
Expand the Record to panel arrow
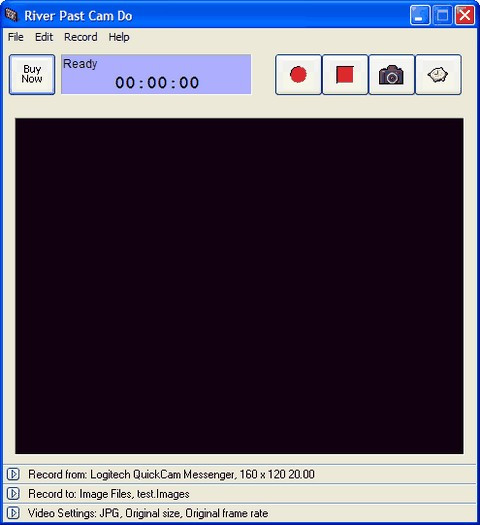pos(13,494)
